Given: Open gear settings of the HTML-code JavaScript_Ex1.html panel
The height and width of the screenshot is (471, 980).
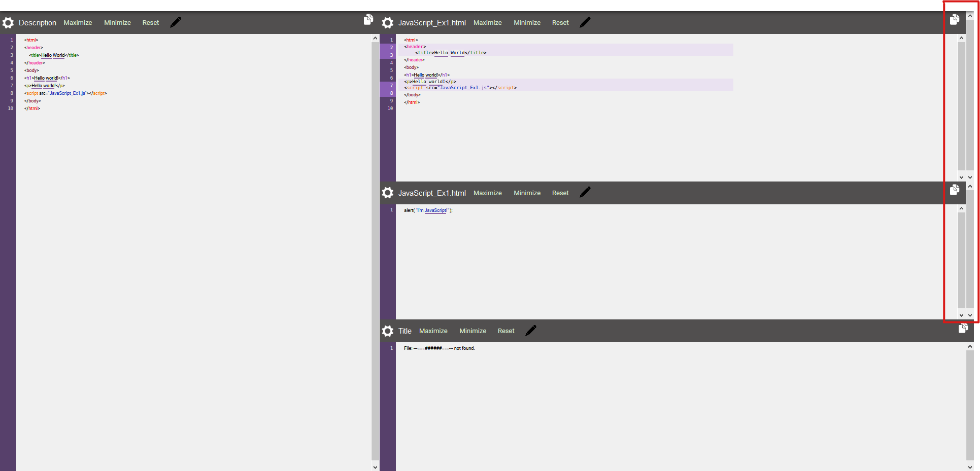Looking at the screenshot, I should [388, 23].
